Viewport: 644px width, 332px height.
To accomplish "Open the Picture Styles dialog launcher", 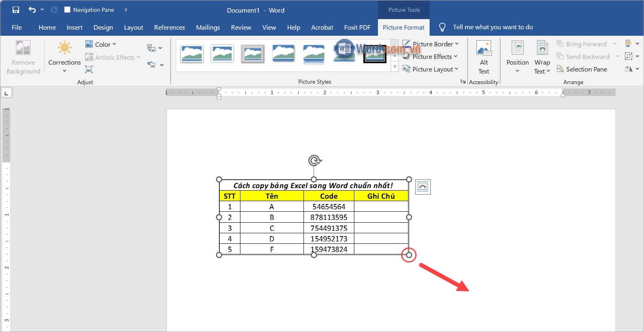I will tap(463, 82).
